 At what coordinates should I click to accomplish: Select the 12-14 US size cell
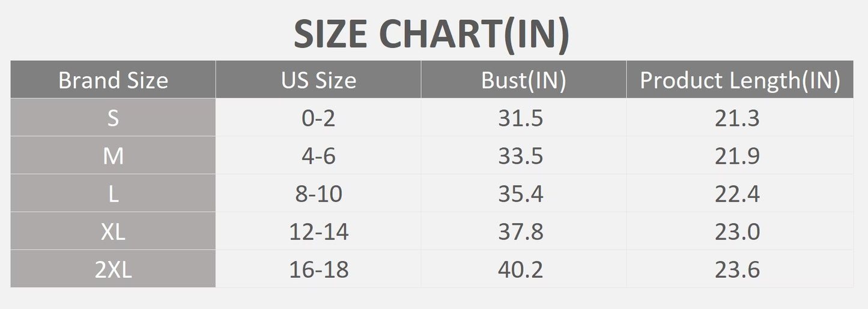tap(318, 231)
